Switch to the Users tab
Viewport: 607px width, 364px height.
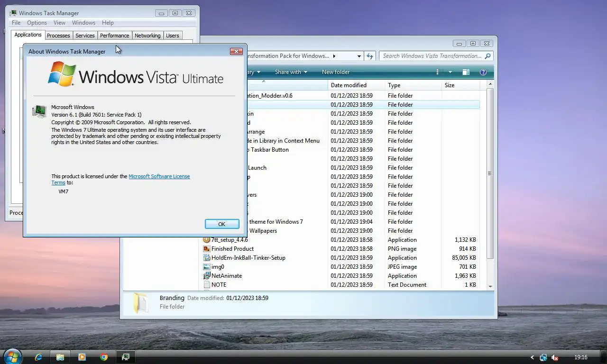173,36
